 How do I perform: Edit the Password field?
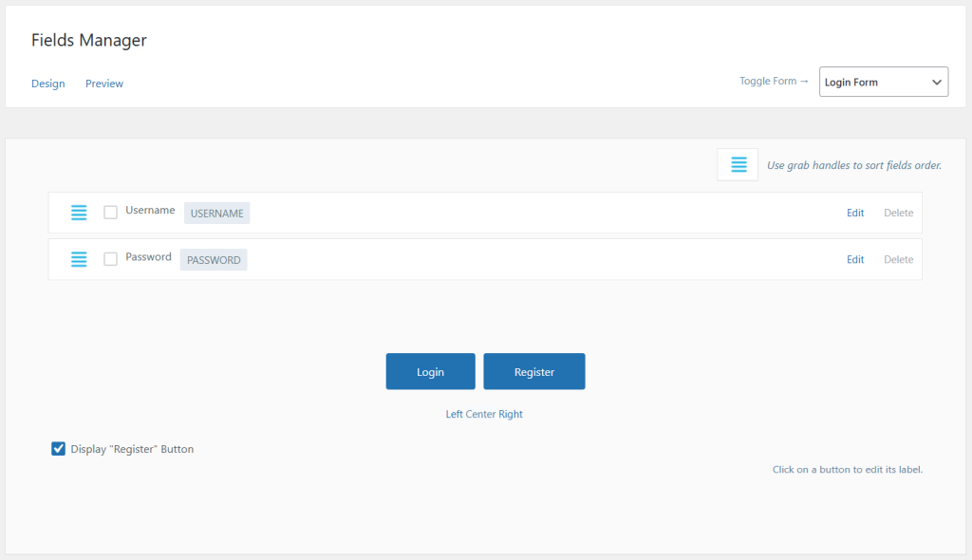click(x=855, y=259)
